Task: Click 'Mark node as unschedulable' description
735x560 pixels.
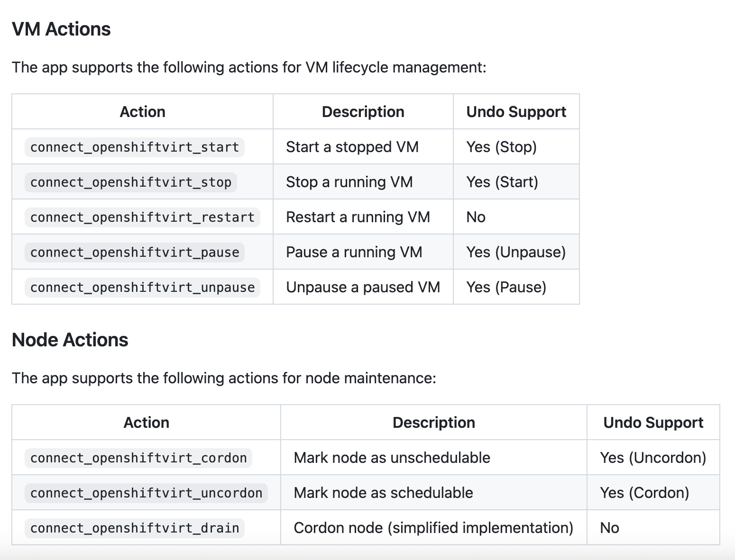Action: 392,458
